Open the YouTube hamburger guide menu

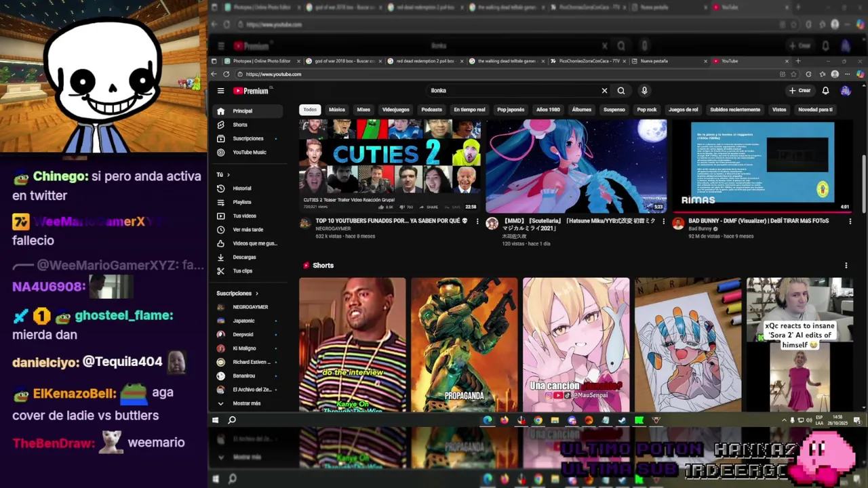(x=220, y=91)
